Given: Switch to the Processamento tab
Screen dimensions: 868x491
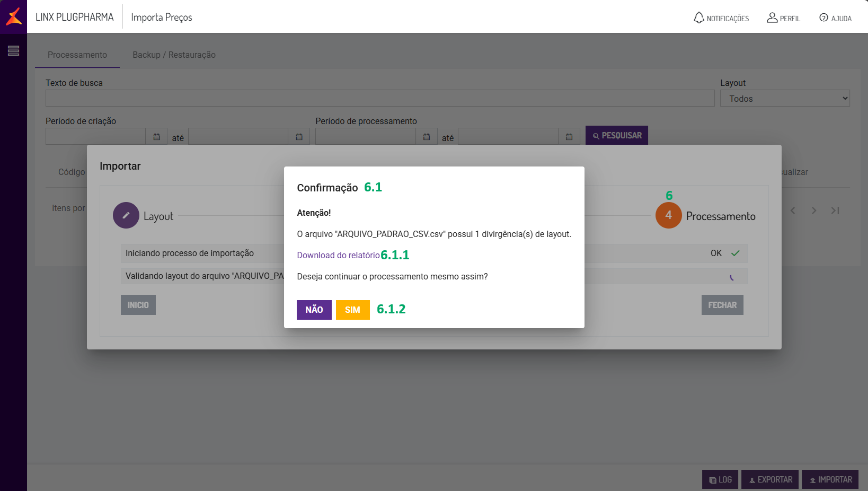Looking at the screenshot, I should coord(77,55).
